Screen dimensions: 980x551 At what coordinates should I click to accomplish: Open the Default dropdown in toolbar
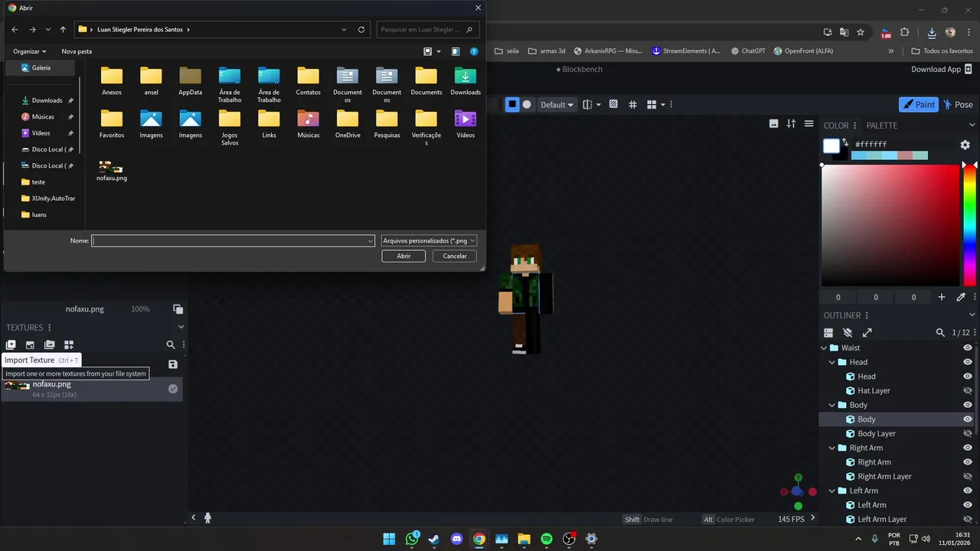(557, 105)
